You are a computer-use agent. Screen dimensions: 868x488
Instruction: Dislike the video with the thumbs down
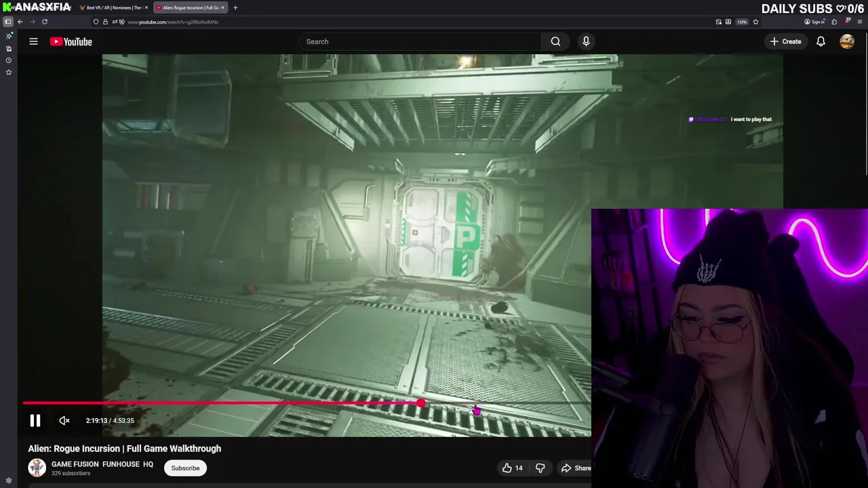pyautogui.click(x=540, y=468)
